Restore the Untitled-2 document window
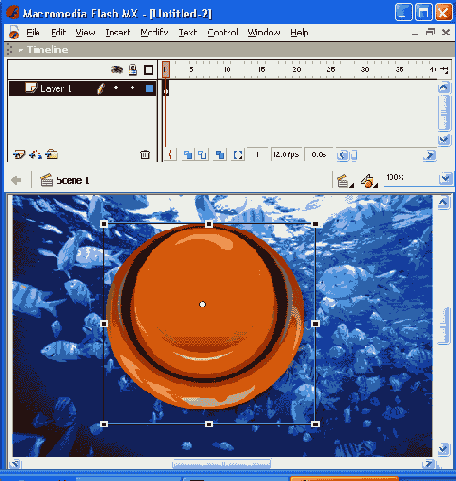 [430, 32]
